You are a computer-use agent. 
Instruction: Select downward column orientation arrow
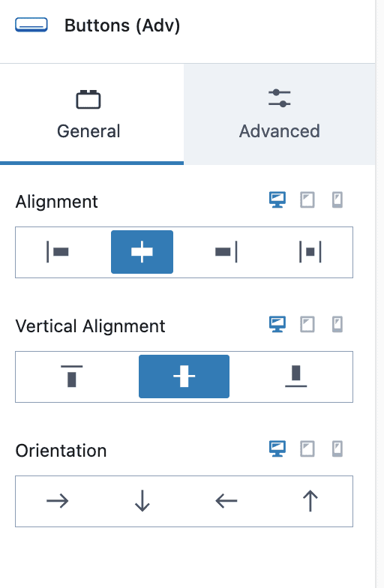click(x=142, y=501)
